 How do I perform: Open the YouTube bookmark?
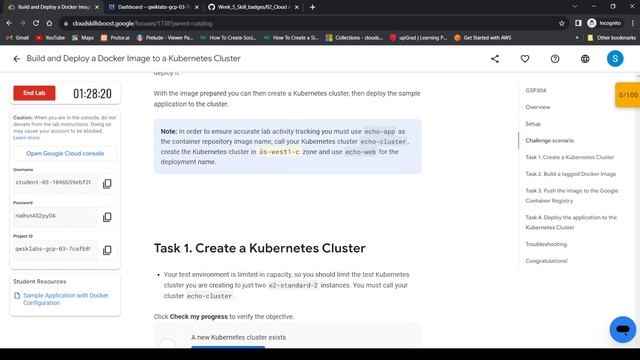click(x=50, y=38)
